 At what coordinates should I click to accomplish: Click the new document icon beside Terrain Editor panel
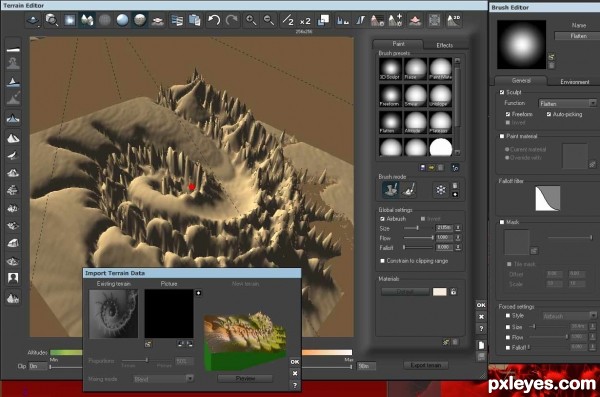point(481,345)
